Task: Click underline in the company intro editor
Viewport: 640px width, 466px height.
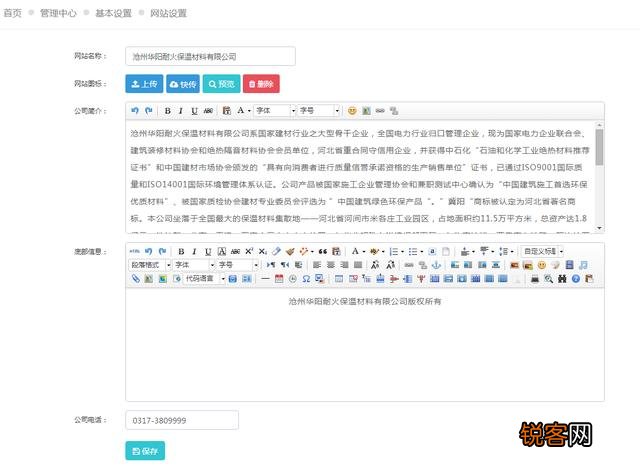Action: [x=194, y=111]
